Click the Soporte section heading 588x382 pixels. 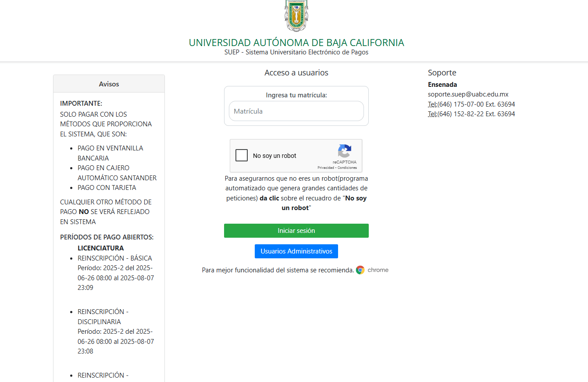click(x=442, y=72)
